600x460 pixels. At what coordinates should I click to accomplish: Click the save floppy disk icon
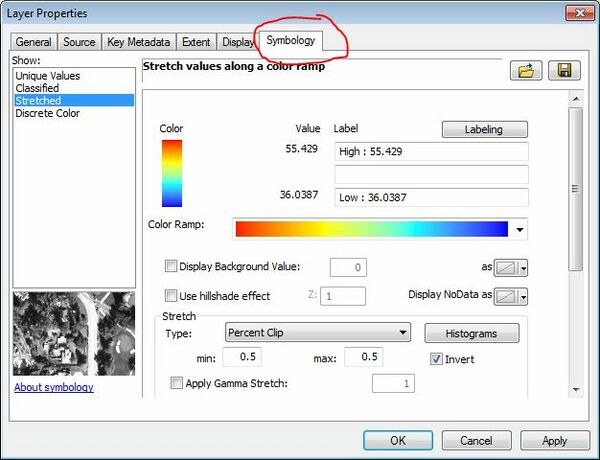(564, 71)
